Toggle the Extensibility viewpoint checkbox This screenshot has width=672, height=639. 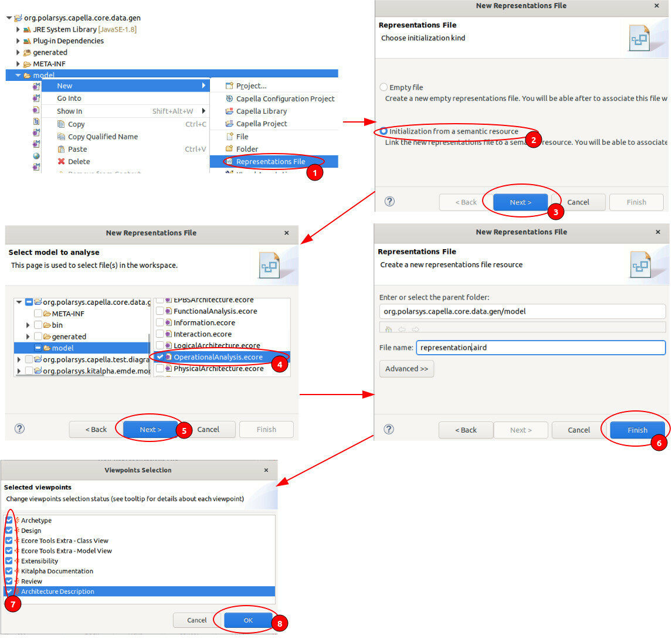(x=9, y=561)
